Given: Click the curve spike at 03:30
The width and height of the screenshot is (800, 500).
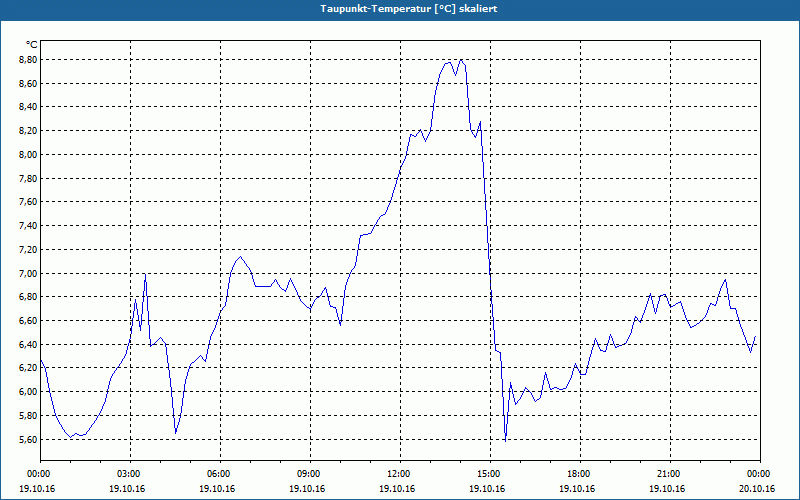Looking at the screenshot, I should 145,274.
